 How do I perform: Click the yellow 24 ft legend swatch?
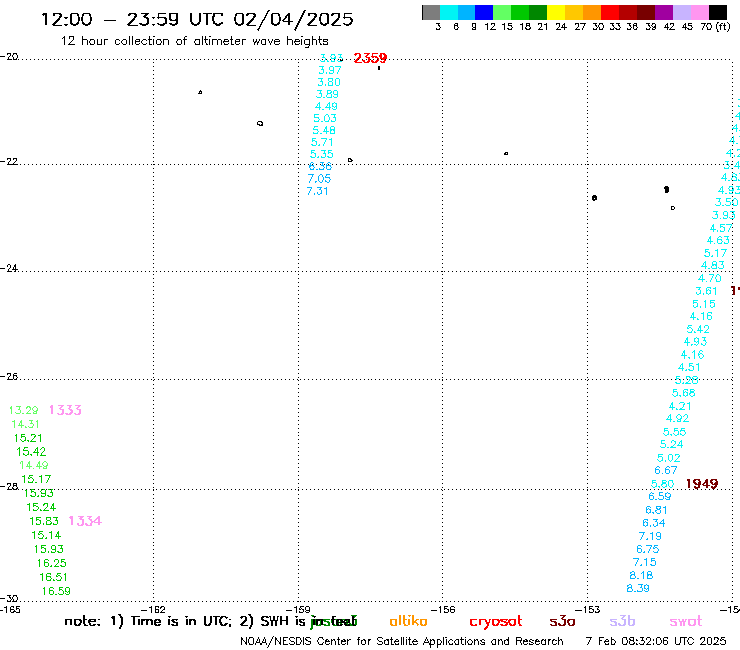[556, 12]
